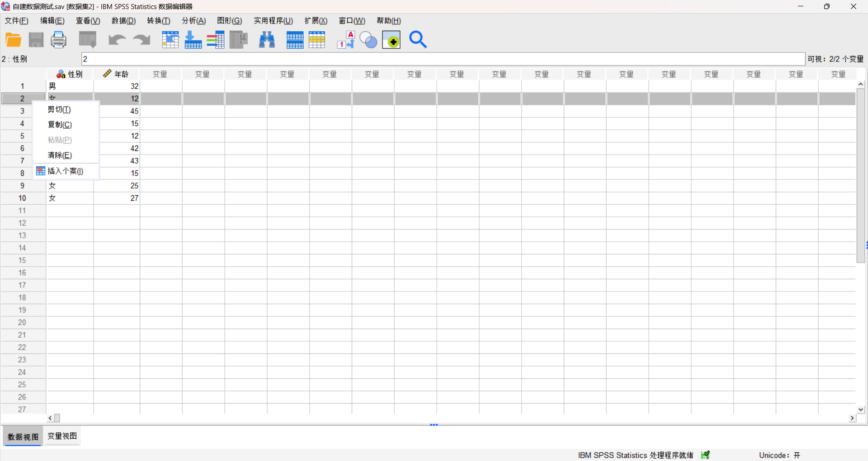Click the vertical scrollbar down arrow
This screenshot has width=868, height=461.
pyautogui.click(x=861, y=409)
